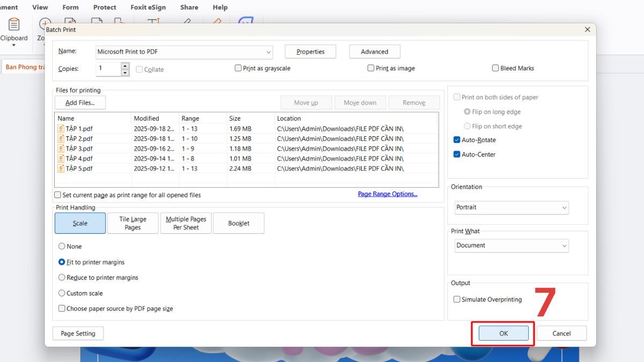Viewport: 644px width, 362px height.
Task: Click the printer Properties button
Action: tap(310, 52)
